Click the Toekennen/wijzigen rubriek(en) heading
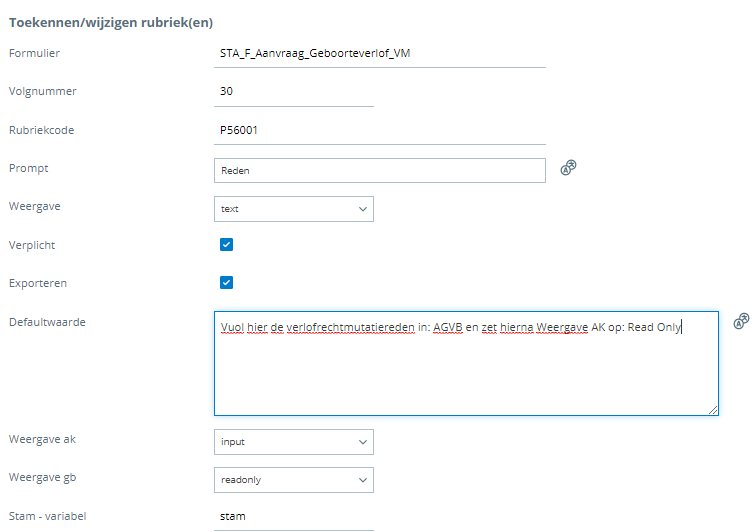This screenshot has width=756, height=532. (x=110, y=22)
